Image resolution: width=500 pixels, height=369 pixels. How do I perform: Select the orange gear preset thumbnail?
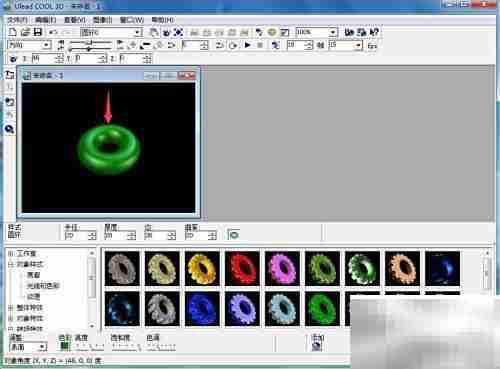[x=402, y=269]
